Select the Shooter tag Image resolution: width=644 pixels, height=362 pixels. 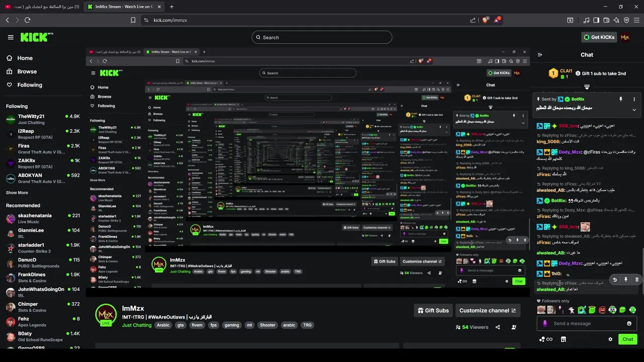point(268,325)
